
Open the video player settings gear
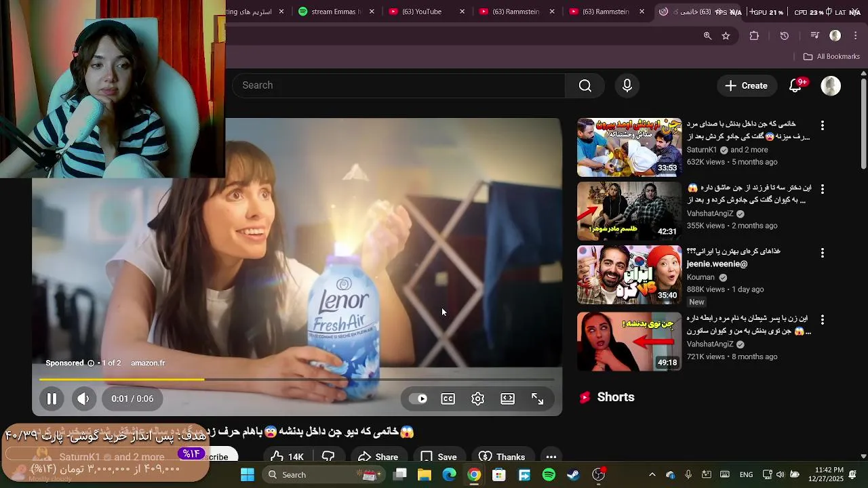(478, 399)
